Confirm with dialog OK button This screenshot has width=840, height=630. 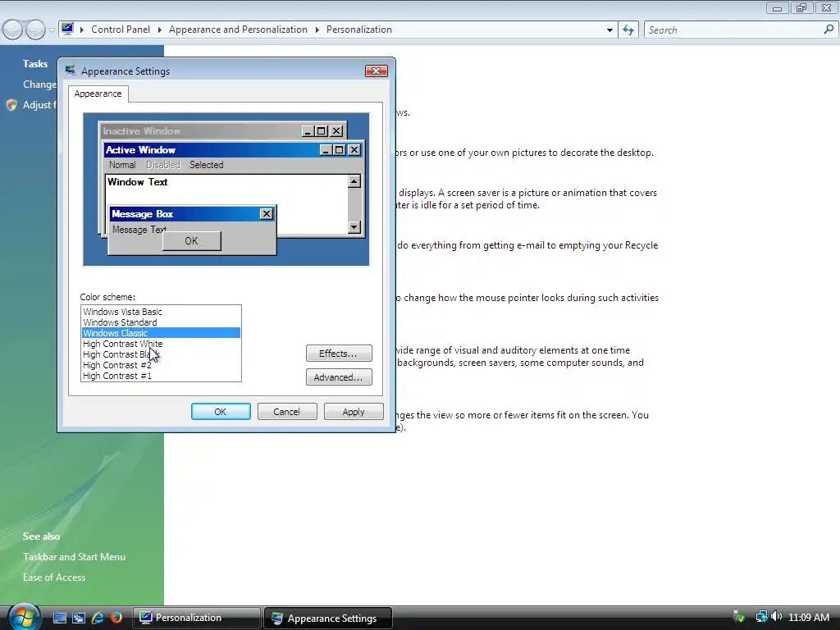point(221,412)
